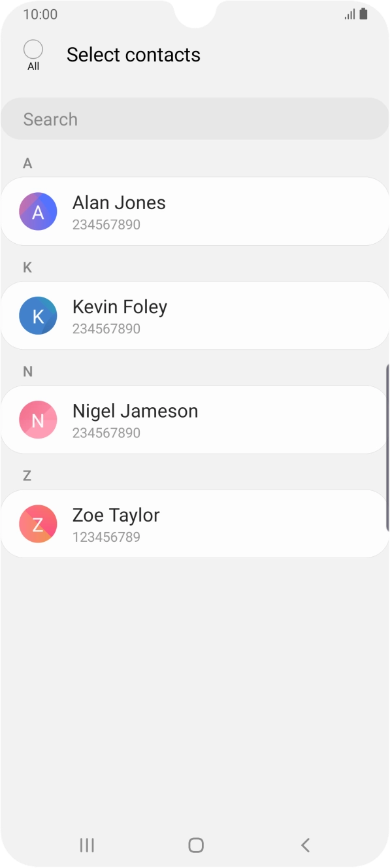Tap Zoe Taylor orange avatar icon
The height and width of the screenshot is (868, 390).
coord(38,524)
